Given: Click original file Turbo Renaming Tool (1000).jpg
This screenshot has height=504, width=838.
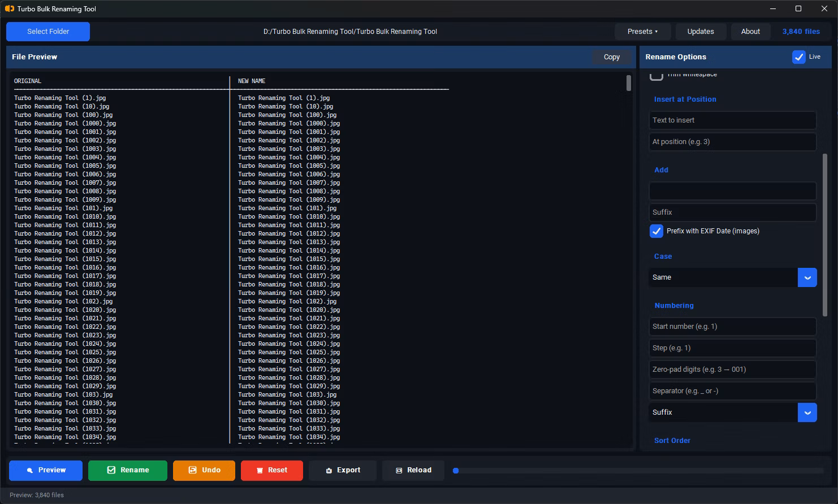Looking at the screenshot, I should [x=65, y=124].
